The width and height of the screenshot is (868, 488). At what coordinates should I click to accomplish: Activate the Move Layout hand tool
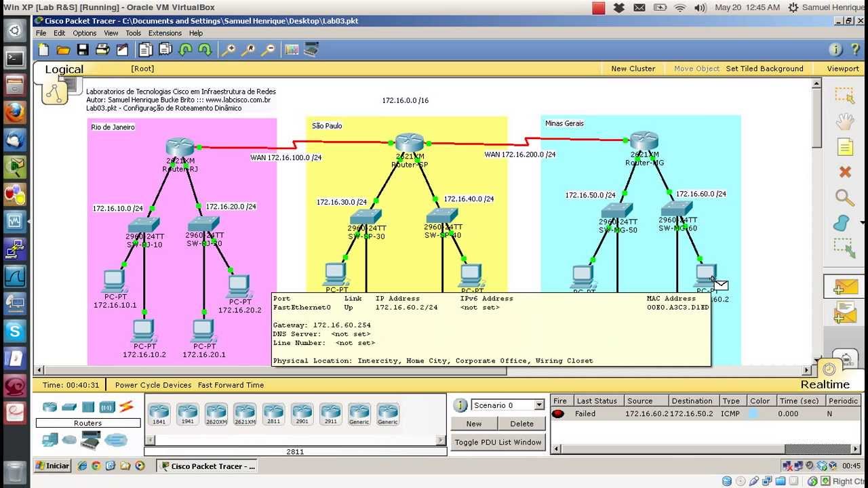click(x=844, y=121)
